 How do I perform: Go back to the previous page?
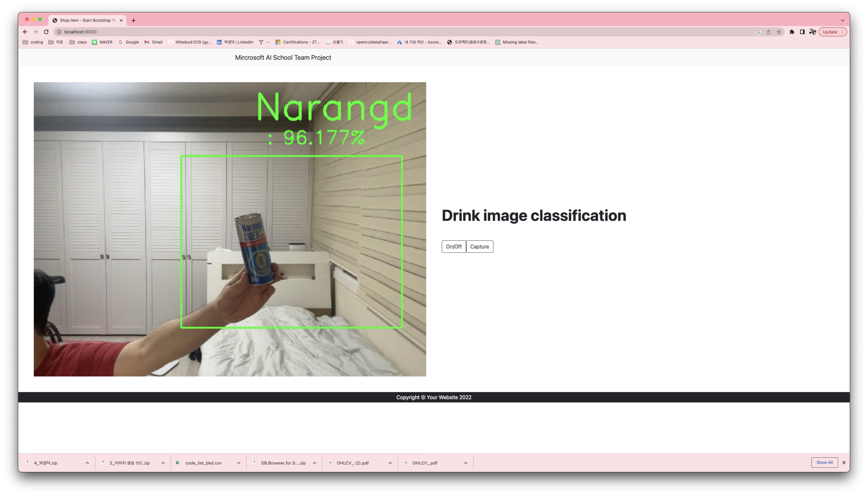point(25,32)
